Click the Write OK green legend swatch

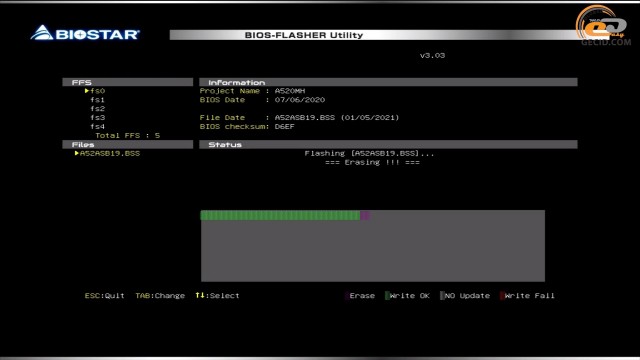coord(387,296)
